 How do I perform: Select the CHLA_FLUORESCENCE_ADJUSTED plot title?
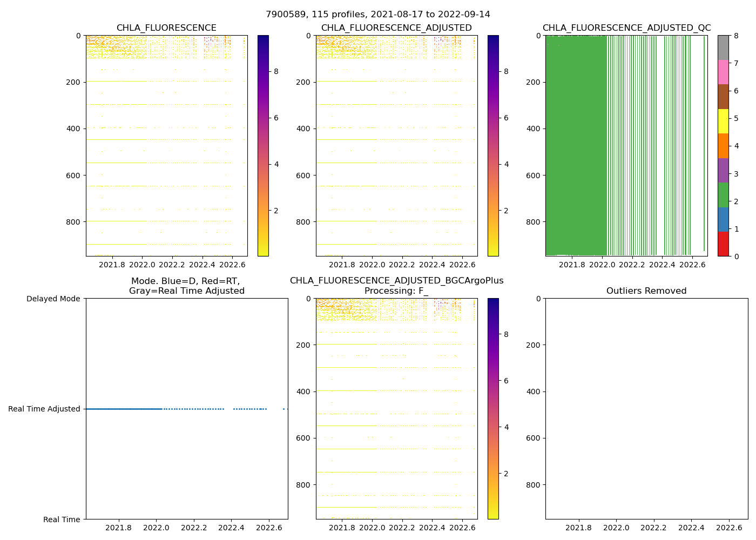(x=396, y=28)
